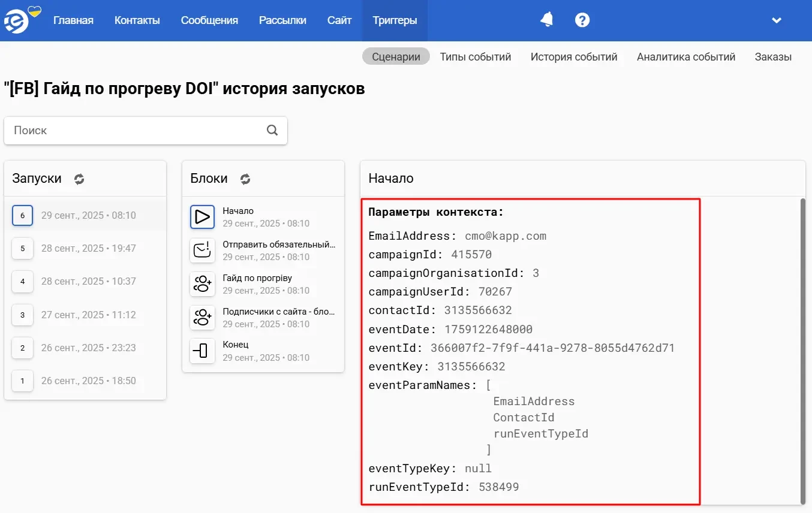Select the Конец end block icon
The height and width of the screenshot is (513, 812).
tap(202, 351)
